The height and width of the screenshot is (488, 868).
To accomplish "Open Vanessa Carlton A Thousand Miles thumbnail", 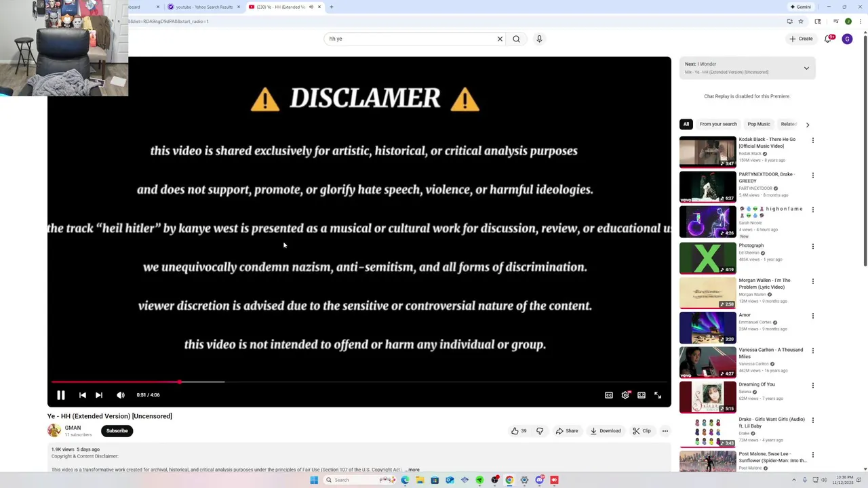I will pyautogui.click(x=707, y=363).
